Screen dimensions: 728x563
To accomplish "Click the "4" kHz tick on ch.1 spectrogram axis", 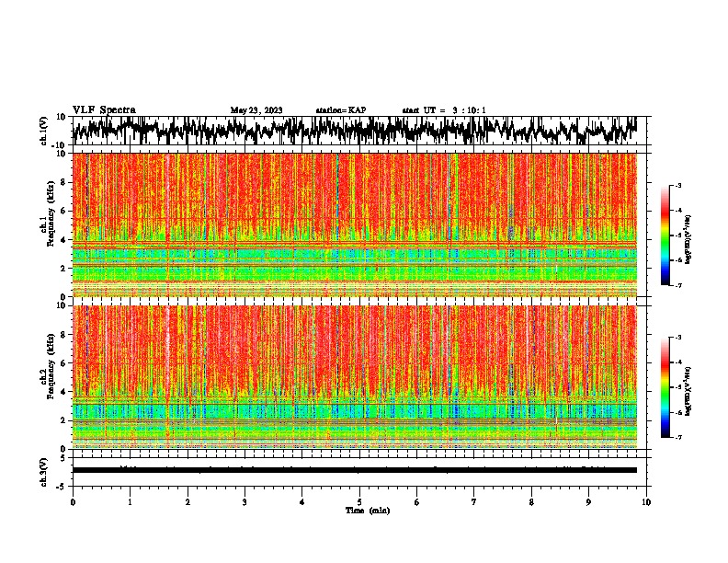I will (64, 240).
